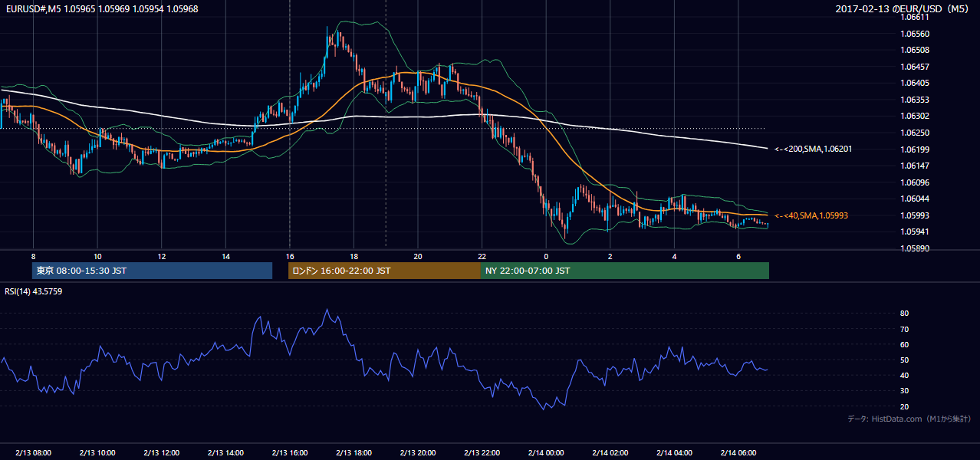Click the 200 SMA label reading 1.06201

(x=813, y=149)
